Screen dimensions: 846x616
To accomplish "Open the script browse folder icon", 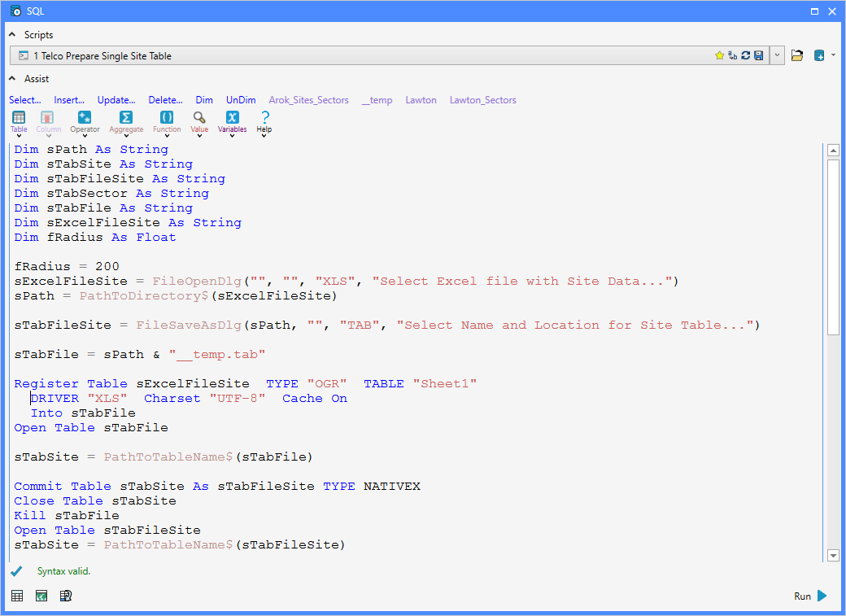I will coord(797,55).
